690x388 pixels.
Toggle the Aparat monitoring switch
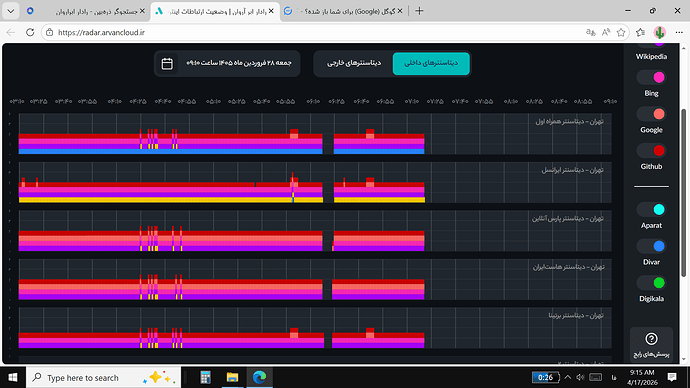651,209
